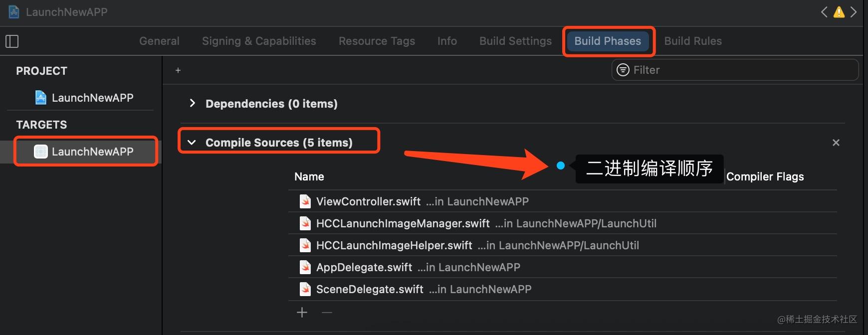Open the General tab
This screenshot has width=868, height=335.
click(x=159, y=41)
